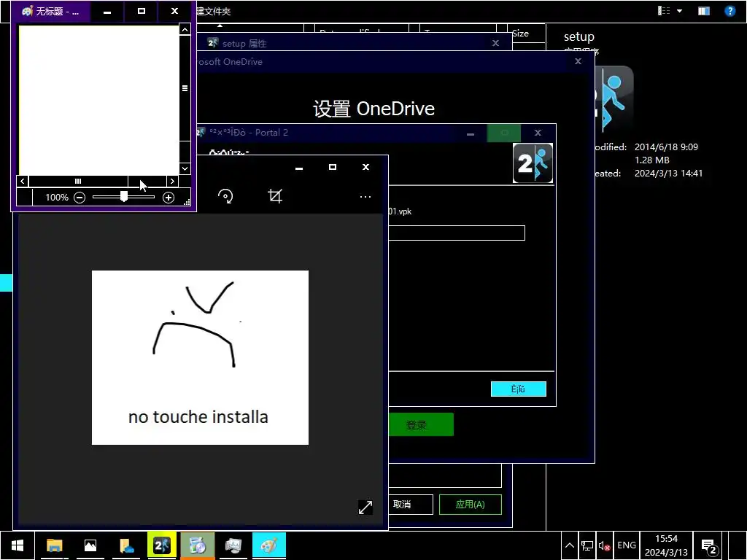Click the Paint 100% zoom level text
Image resolution: width=747 pixels, height=560 pixels.
[x=57, y=197]
